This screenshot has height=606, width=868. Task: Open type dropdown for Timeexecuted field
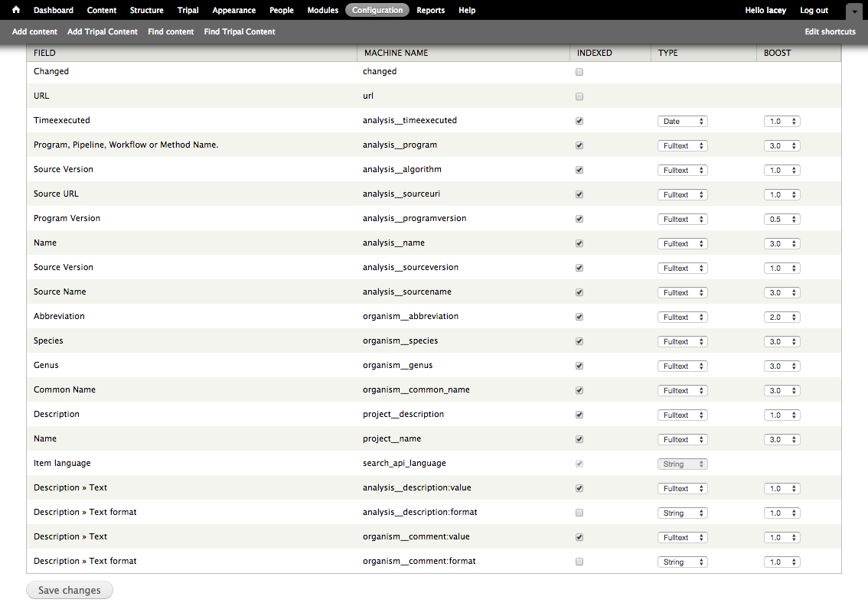682,121
